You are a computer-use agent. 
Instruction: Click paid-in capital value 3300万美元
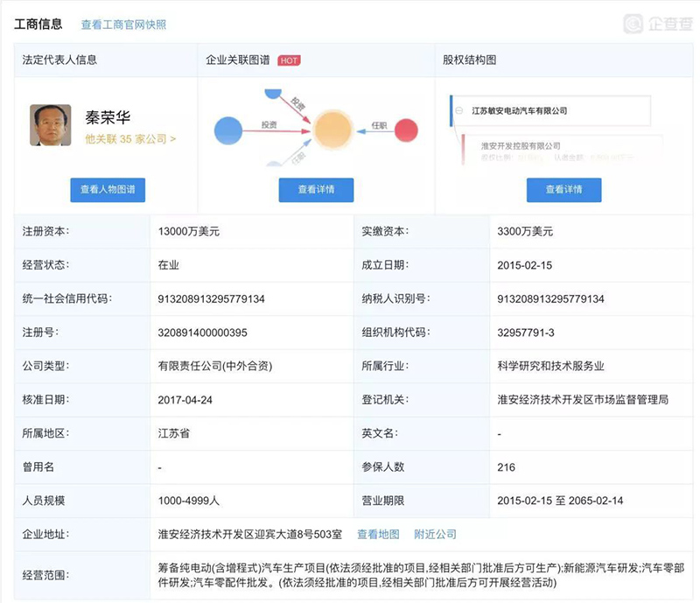[525, 231]
